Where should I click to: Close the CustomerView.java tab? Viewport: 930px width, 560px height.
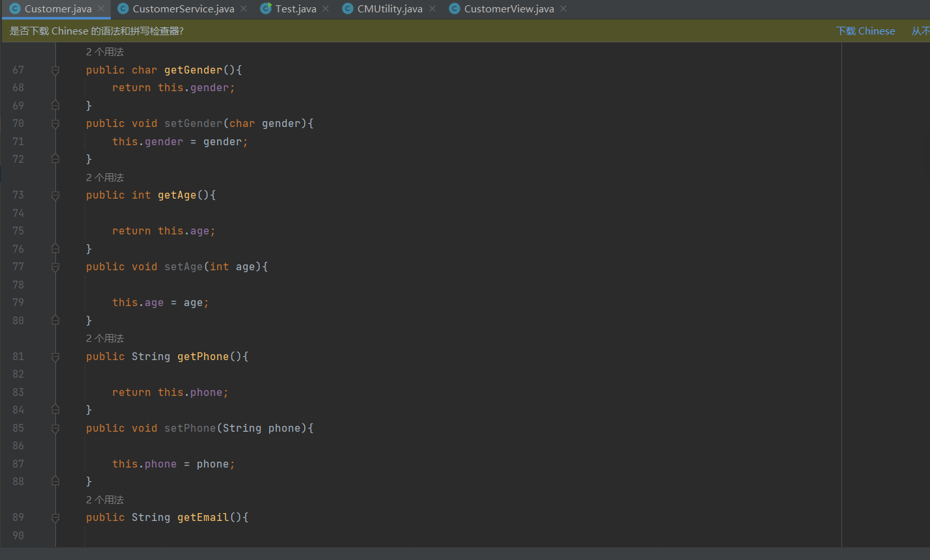(x=563, y=9)
